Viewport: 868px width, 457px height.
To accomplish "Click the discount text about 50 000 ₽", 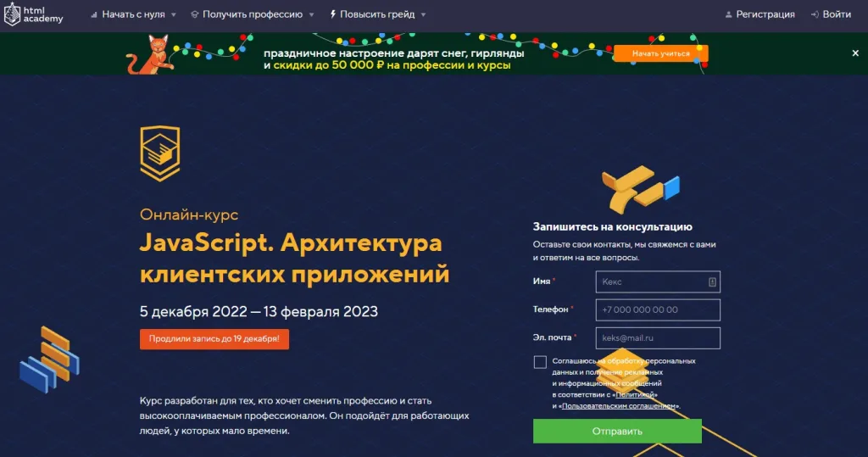I will click(392, 65).
